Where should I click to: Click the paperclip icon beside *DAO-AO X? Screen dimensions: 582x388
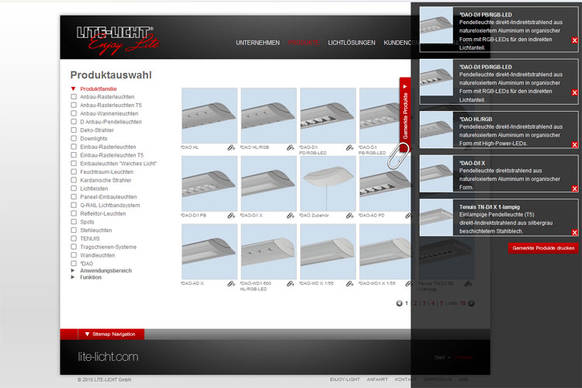pyautogui.click(x=231, y=284)
